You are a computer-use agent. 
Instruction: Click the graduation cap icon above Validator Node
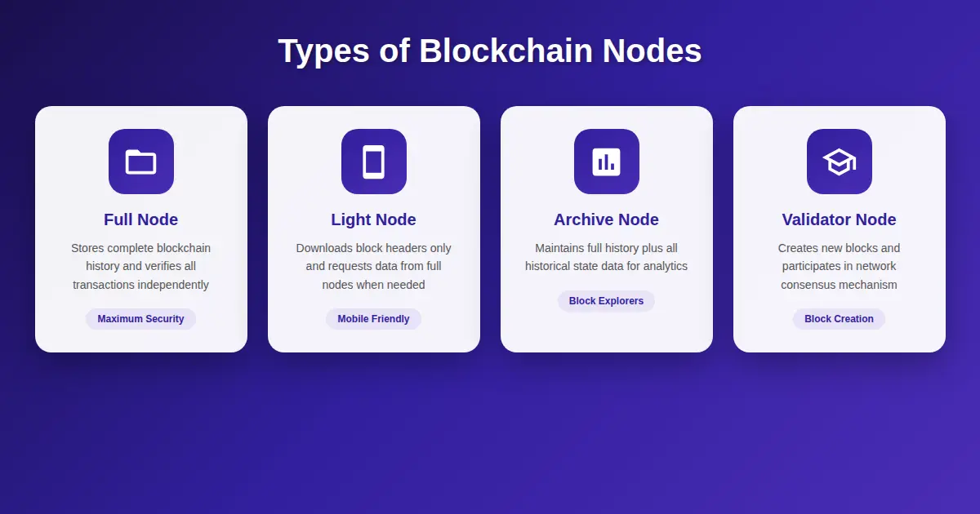click(x=839, y=162)
